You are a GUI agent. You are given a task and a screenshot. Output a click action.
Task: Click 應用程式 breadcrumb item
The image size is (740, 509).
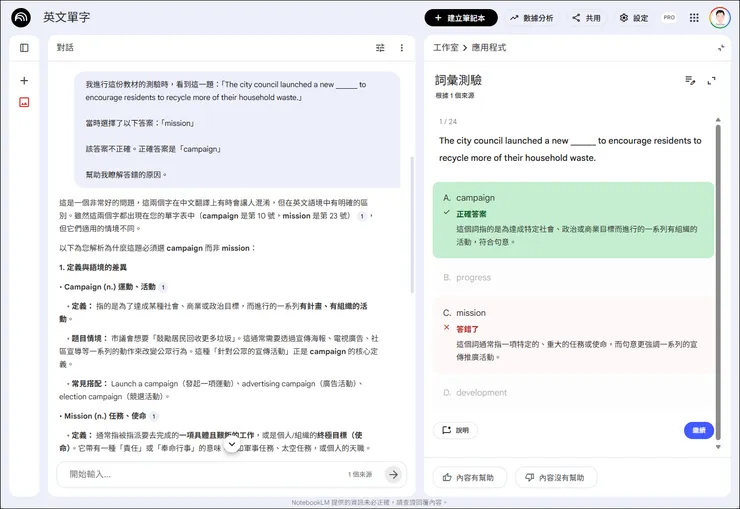[x=488, y=48]
